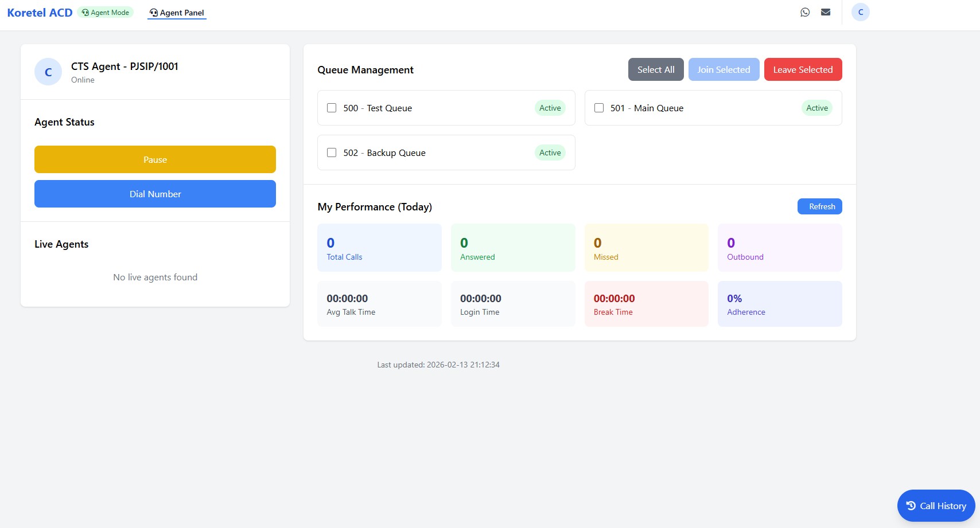The image size is (980, 528).
Task: Refresh the My Performance stats
Action: [819, 206]
